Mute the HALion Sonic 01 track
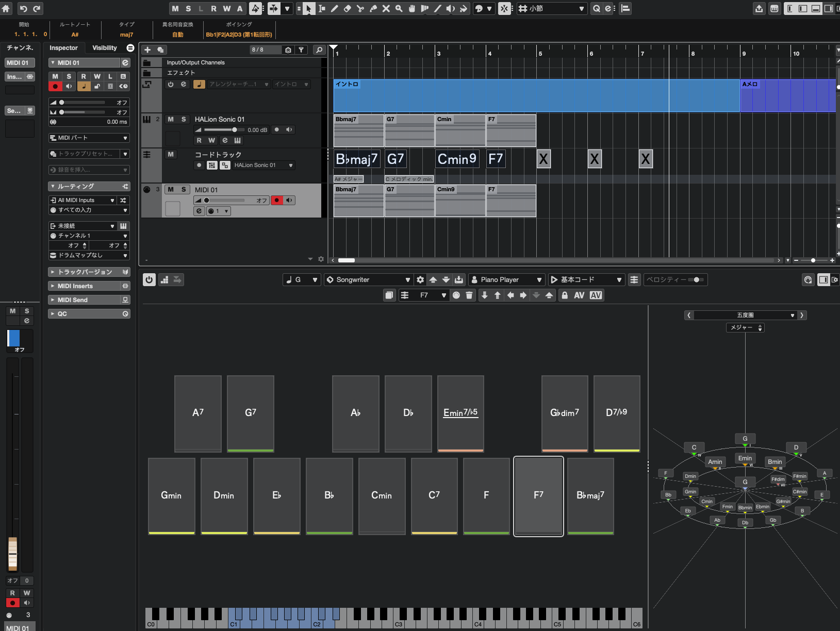The width and height of the screenshot is (840, 631). click(171, 119)
